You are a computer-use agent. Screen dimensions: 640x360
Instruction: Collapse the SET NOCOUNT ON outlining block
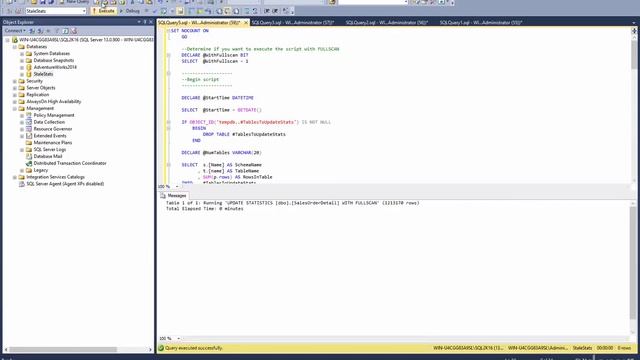[169, 31]
